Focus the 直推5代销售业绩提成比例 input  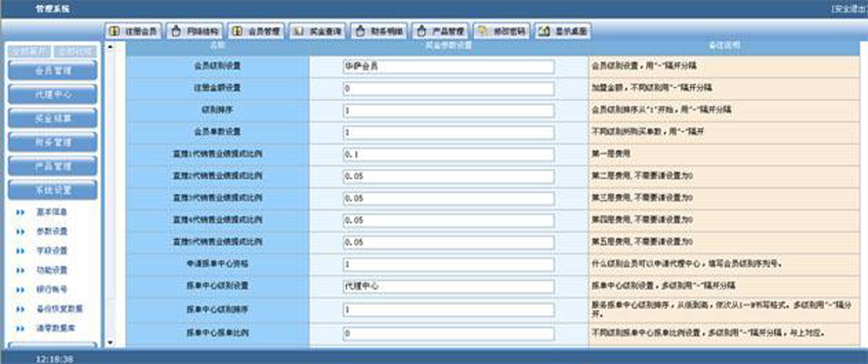pyautogui.click(x=449, y=243)
